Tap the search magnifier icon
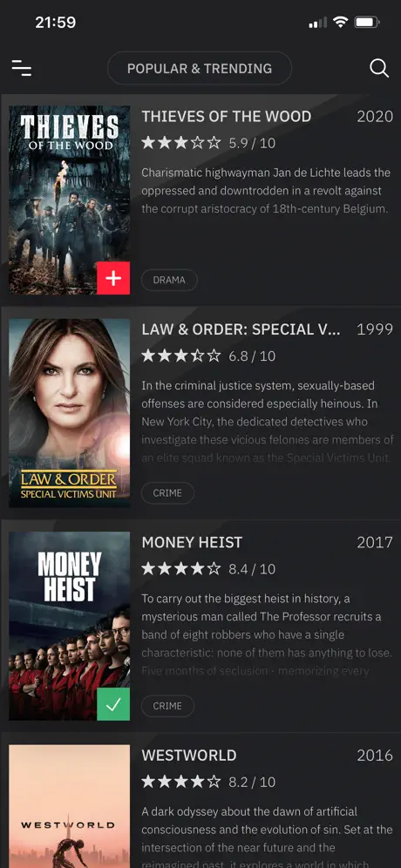401x868 pixels. pos(379,68)
